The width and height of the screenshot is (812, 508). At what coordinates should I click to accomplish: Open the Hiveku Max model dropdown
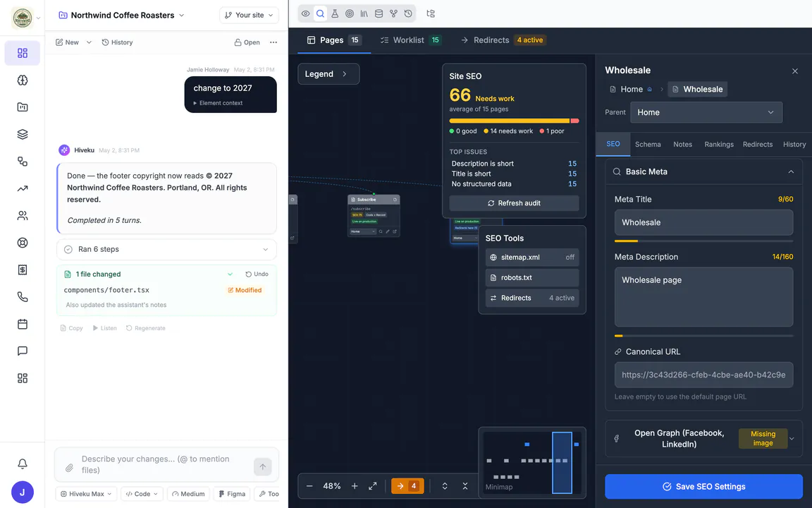[x=86, y=494]
